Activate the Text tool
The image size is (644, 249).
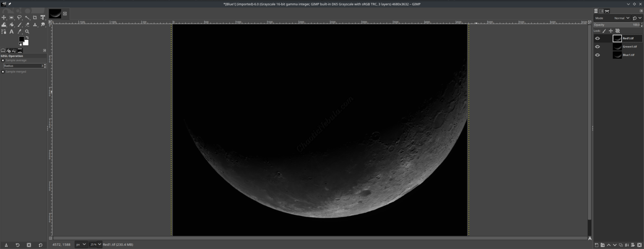(11, 31)
